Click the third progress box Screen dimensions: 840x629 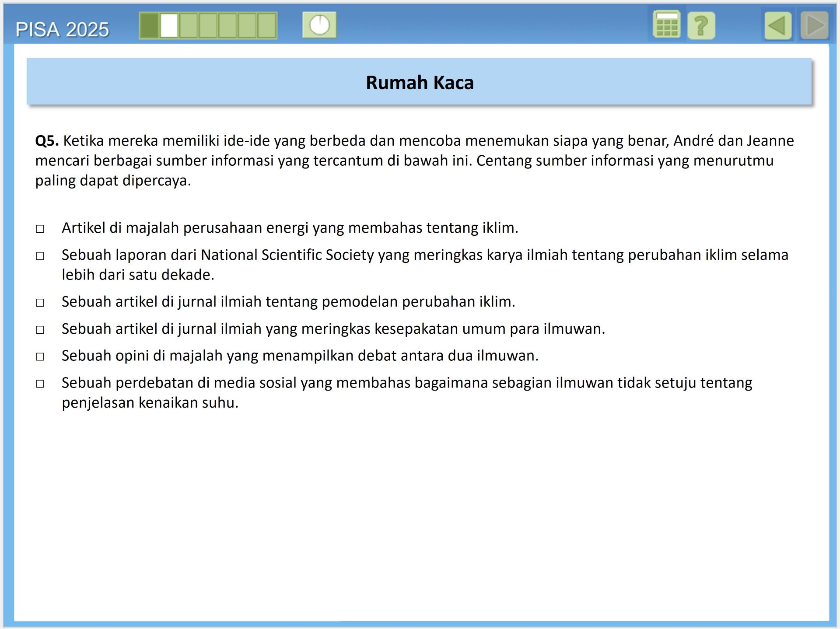(x=189, y=26)
